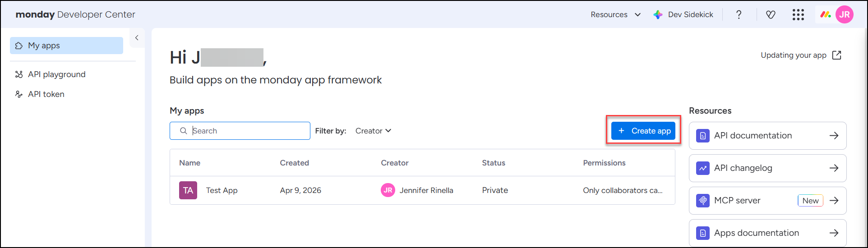Open the help question mark icon
This screenshot has width=868, height=248.
coord(739,14)
